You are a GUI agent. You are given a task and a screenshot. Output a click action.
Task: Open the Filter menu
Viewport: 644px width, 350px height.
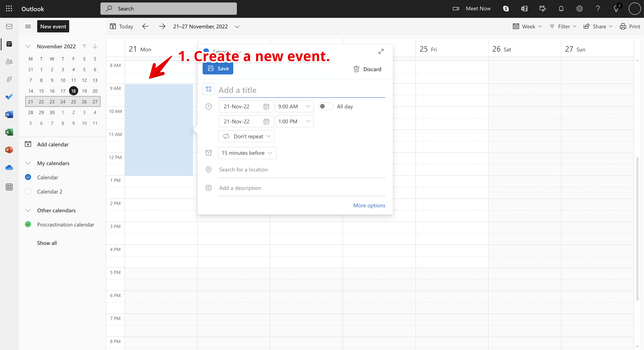coord(563,26)
